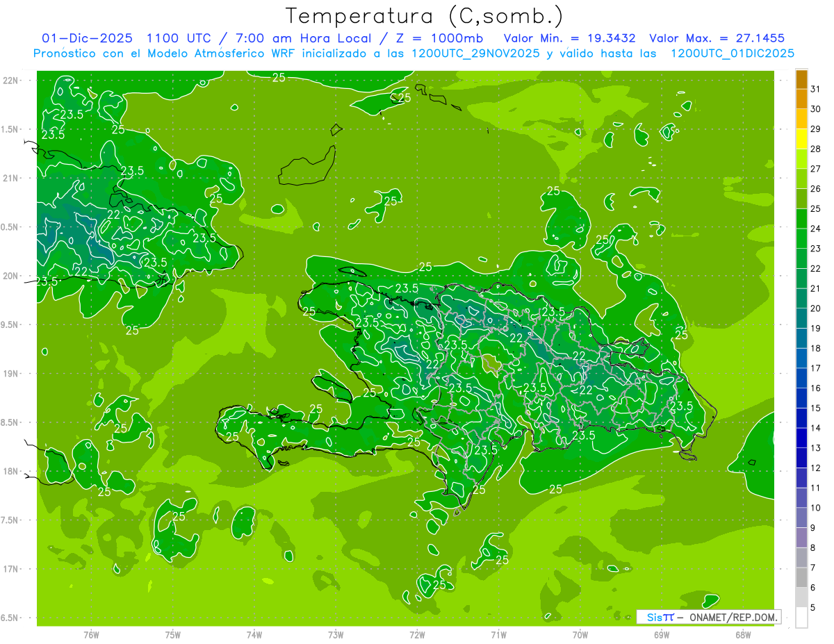
Task: Click the "20N" latitude axis label
Action: tap(10, 276)
